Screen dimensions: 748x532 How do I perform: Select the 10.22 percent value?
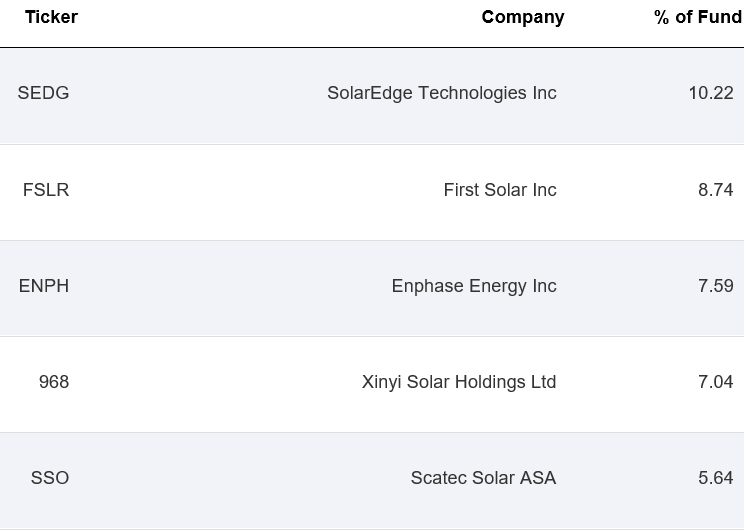(710, 93)
